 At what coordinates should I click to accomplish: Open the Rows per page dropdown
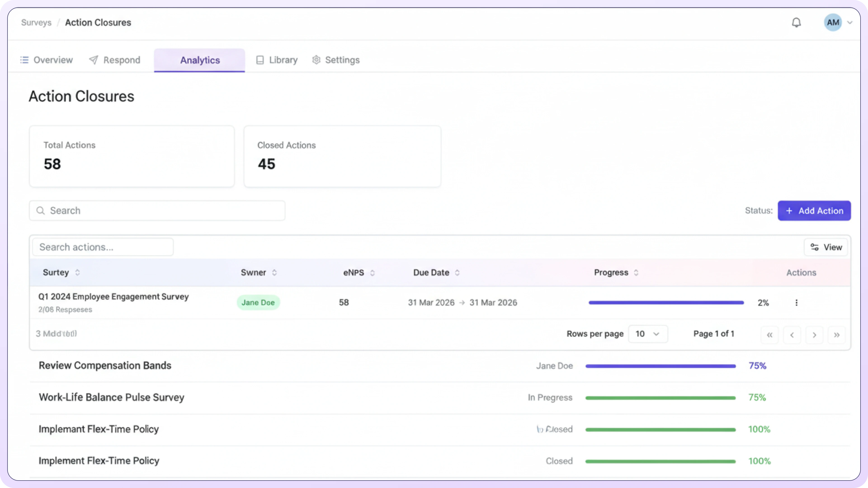(x=648, y=334)
